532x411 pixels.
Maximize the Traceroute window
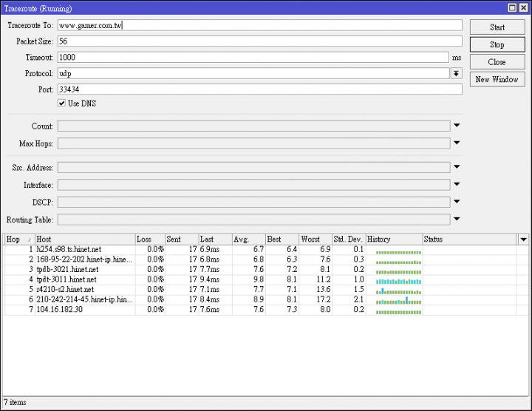tap(512, 7)
